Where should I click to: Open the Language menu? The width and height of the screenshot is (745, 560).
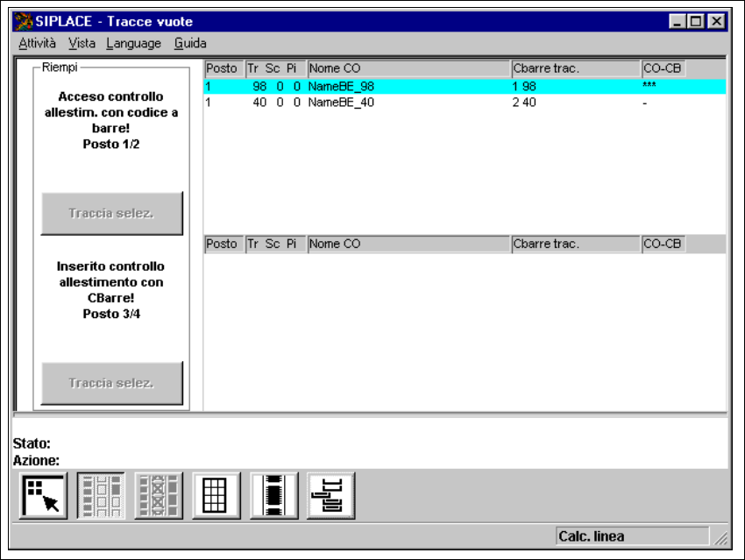point(133,43)
